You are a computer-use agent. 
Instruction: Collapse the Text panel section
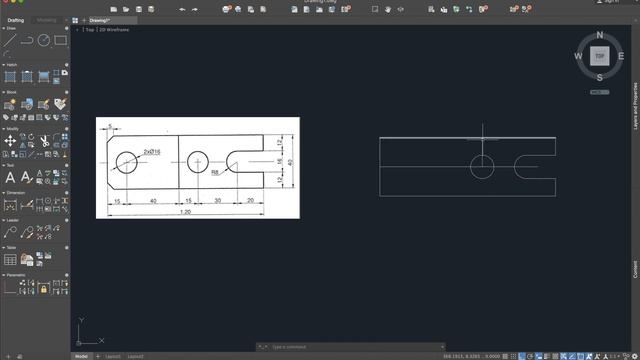click(4, 165)
